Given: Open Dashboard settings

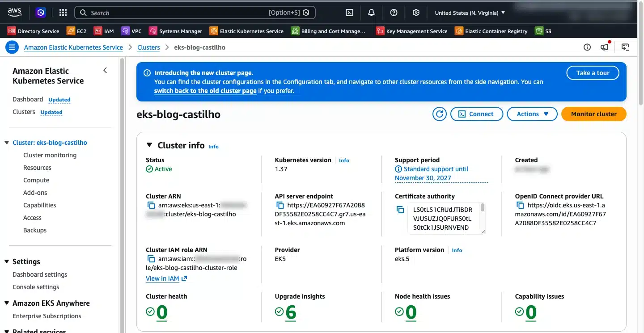Looking at the screenshot, I should click(x=40, y=274).
